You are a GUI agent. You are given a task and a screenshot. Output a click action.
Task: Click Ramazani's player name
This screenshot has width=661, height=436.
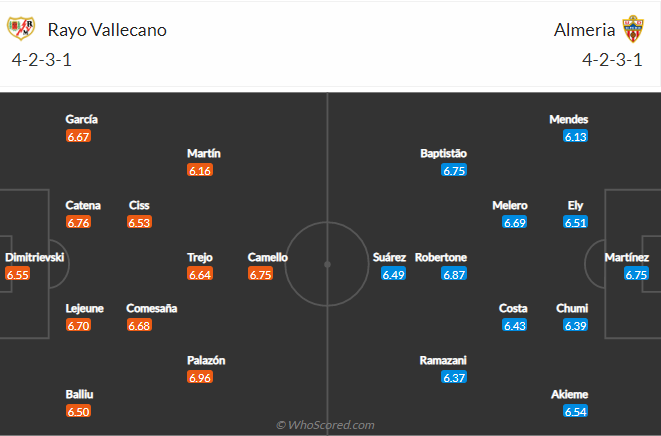coord(443,361)
